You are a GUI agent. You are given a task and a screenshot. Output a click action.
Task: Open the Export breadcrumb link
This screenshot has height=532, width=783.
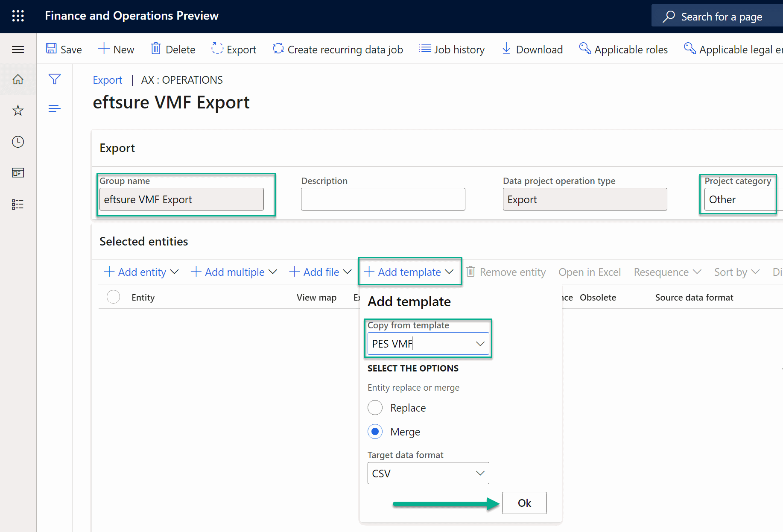[x=108, y=80]
